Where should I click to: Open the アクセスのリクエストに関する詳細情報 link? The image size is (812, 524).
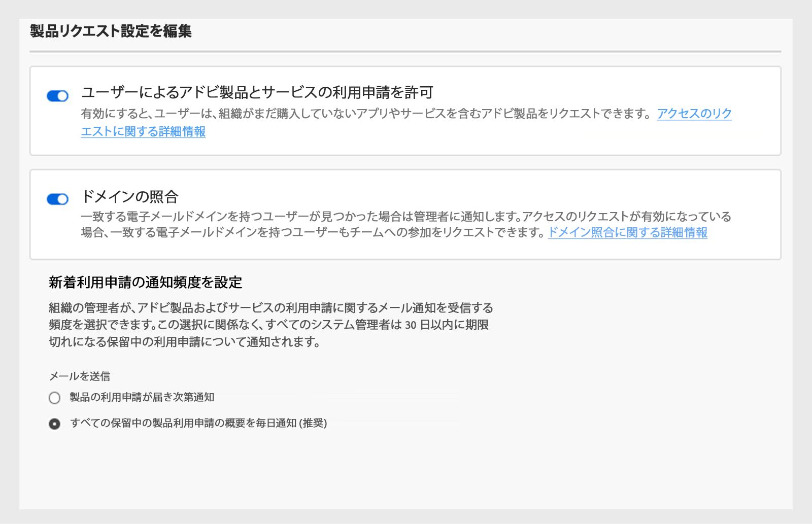(694, 114)
